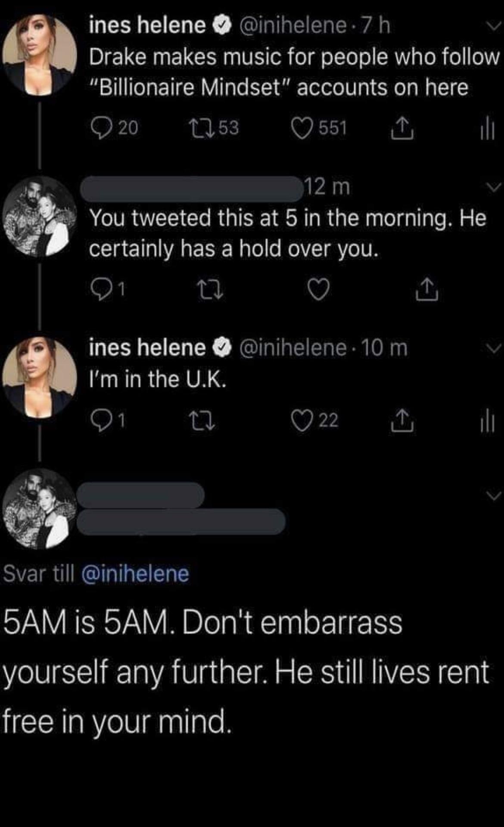The width and height of the screenshot is (504, 827).
Task: Share the Drake tweet
Action: pyautogui.click(x=403, y=128)
